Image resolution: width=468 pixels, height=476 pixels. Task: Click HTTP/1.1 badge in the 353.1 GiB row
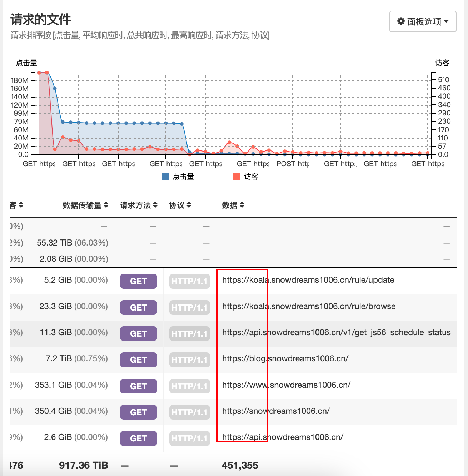pyautogui.click(x=189, y=386)
